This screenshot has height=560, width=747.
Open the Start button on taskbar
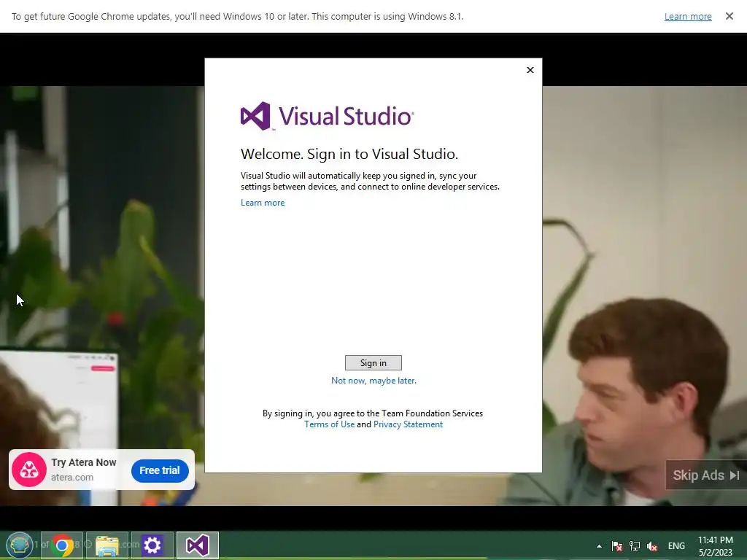19,545
